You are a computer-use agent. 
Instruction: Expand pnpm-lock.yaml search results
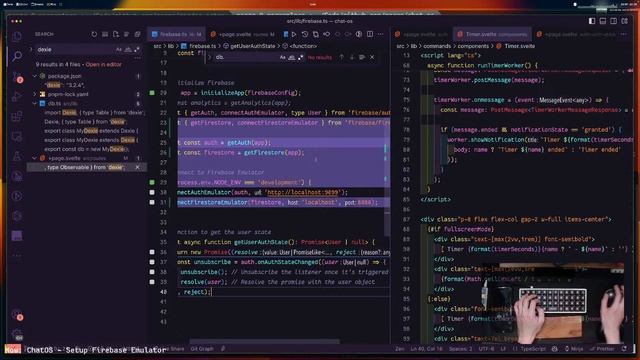point(35,94)
